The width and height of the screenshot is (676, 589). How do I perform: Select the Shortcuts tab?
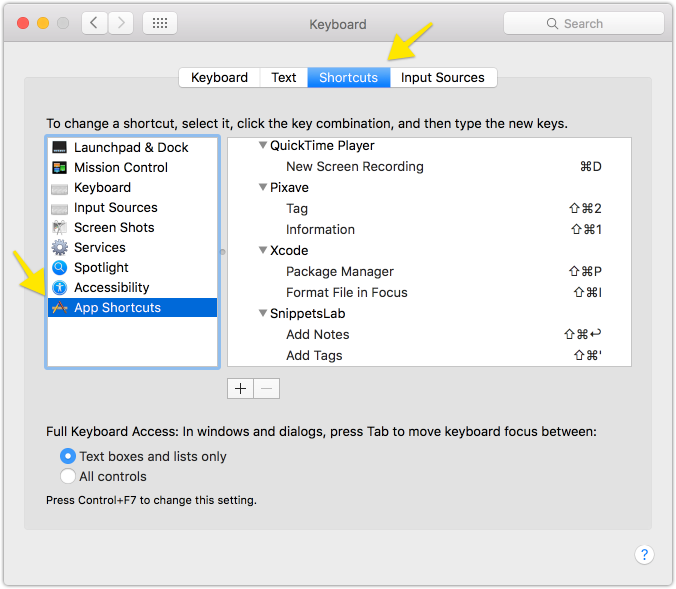348,78
